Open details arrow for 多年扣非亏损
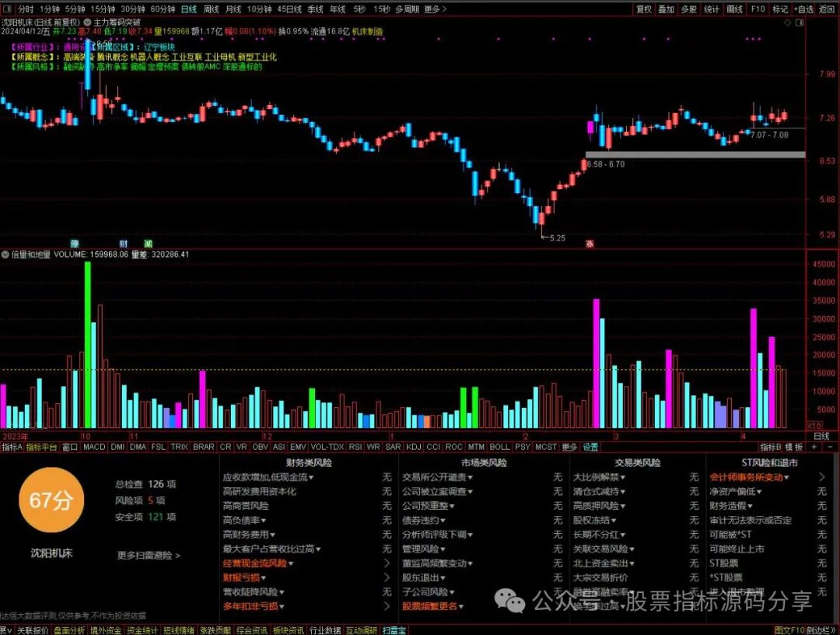The image size is (840, 635). 387,606
